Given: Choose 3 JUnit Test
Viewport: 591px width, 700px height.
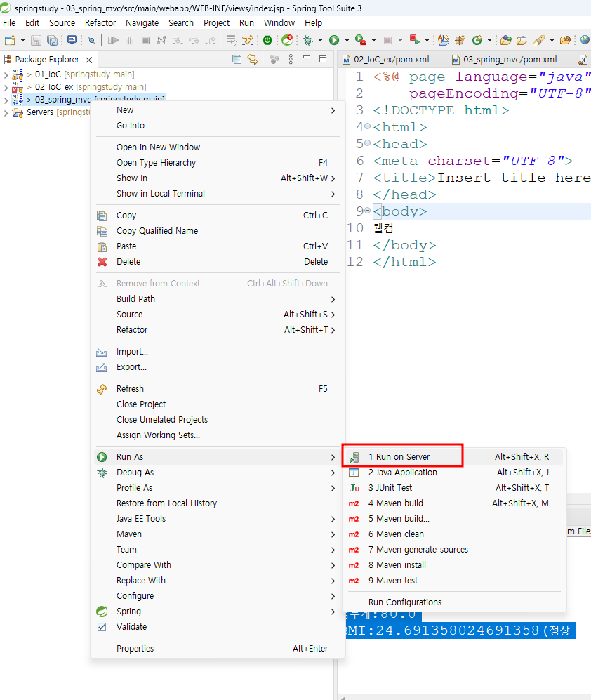Looking at the screenshot, I should point(454,488).
